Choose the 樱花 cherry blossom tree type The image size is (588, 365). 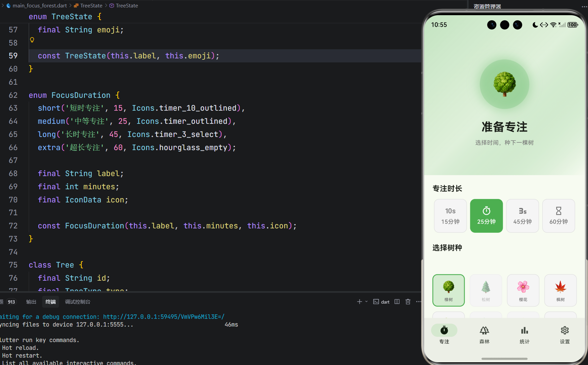[x=523, y=290]
